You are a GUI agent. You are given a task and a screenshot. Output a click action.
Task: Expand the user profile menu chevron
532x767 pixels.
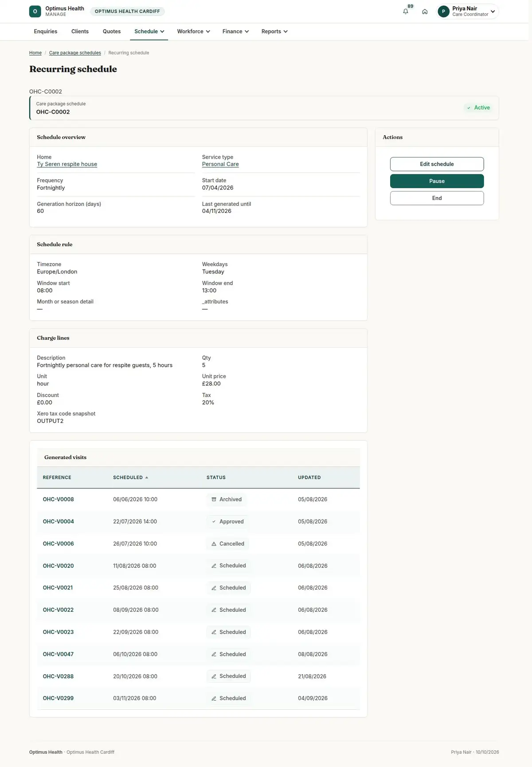(x=493, y=12)
